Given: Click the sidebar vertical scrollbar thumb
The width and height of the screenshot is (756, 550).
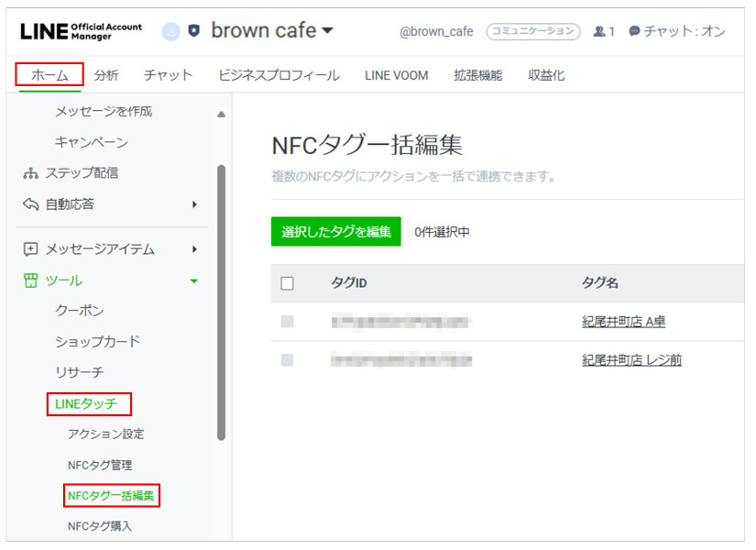Looking at the screenshot, I should point(221,302).
